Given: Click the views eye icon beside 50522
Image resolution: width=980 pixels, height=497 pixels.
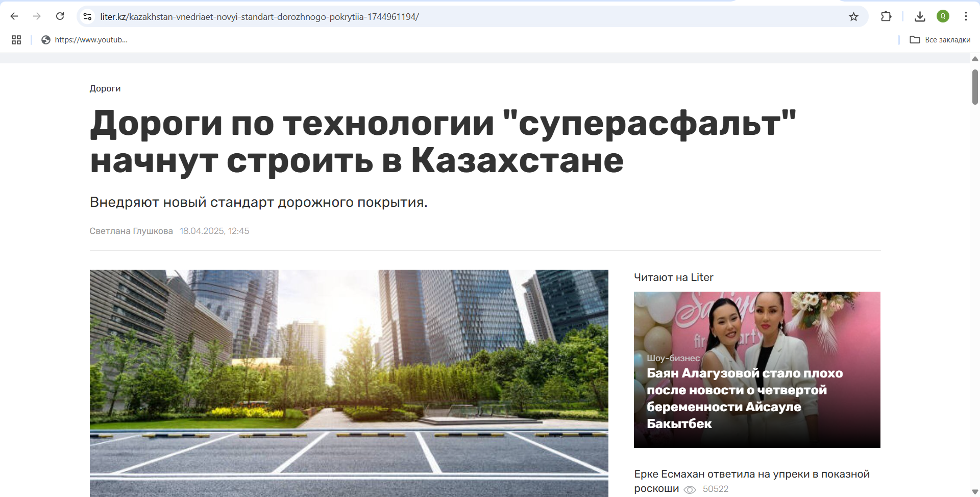Looking at the screenshot, I should [690, 489].
